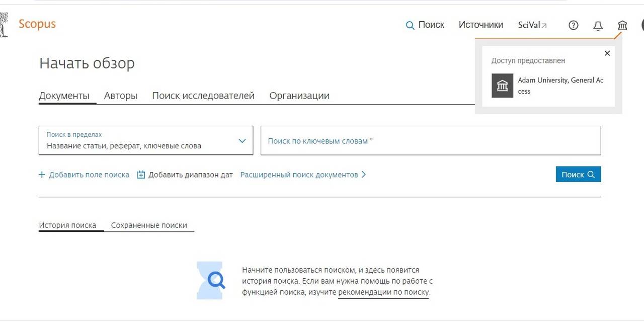Select the Организации tab
The width and height of the screenshot is (644, 322).
[299, 95]
